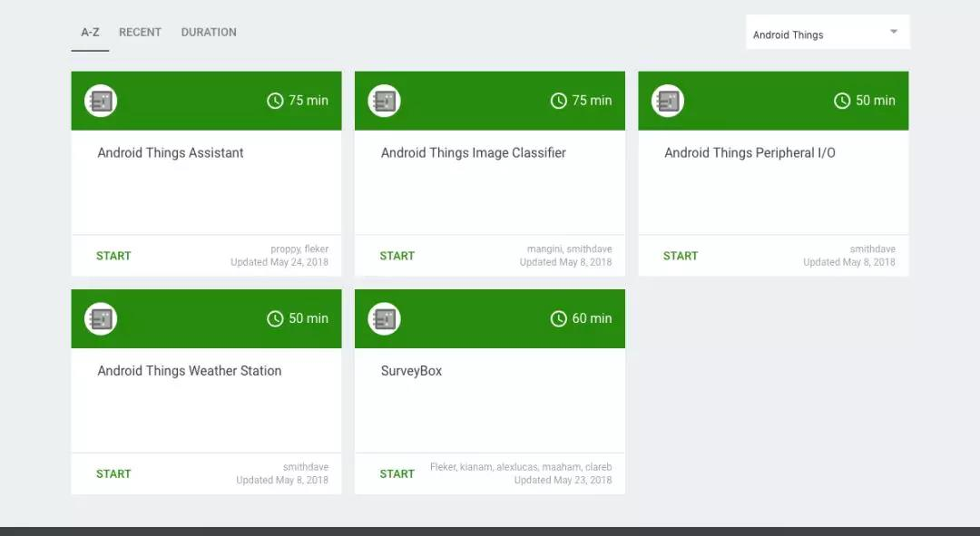
Task: Switch to the DURATION sorting tab
Action: (209, 32)
